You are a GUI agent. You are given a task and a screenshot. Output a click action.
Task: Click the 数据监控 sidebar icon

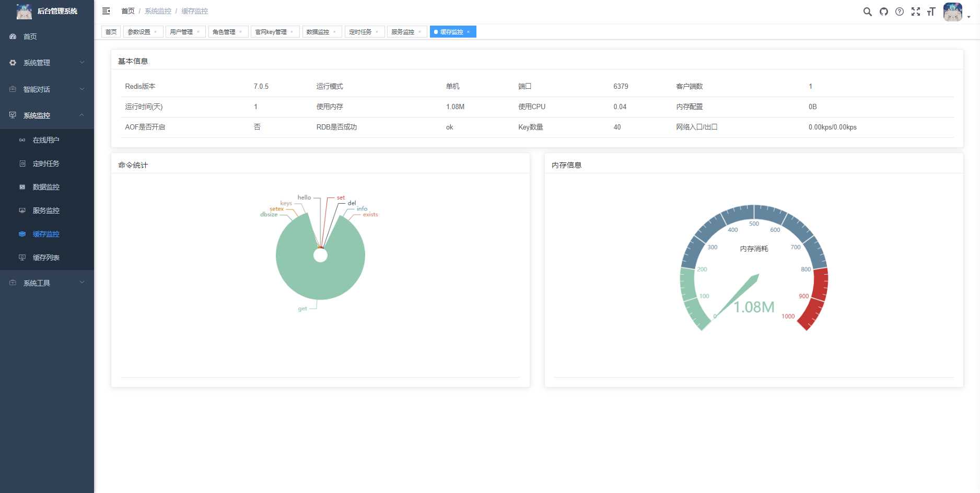click(x=21, y=187)
